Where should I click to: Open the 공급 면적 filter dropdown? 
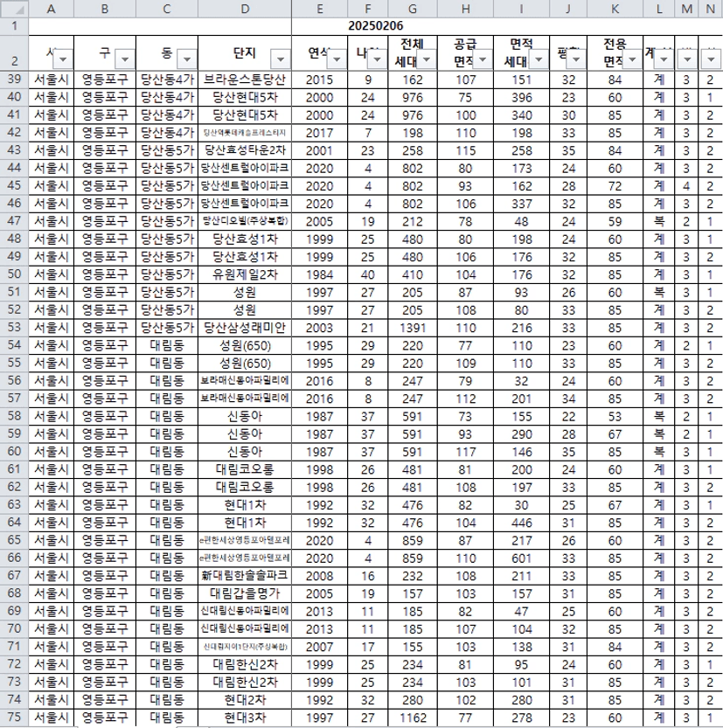point(483,59)
